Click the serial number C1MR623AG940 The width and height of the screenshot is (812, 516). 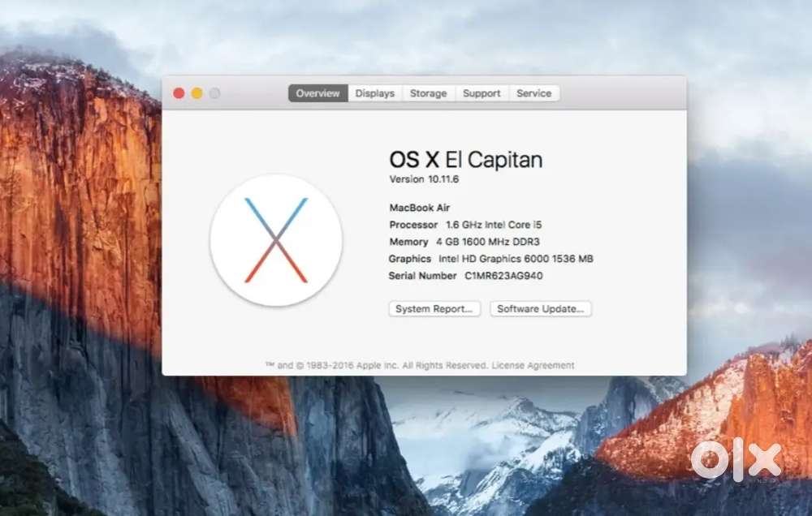[503, 276]
